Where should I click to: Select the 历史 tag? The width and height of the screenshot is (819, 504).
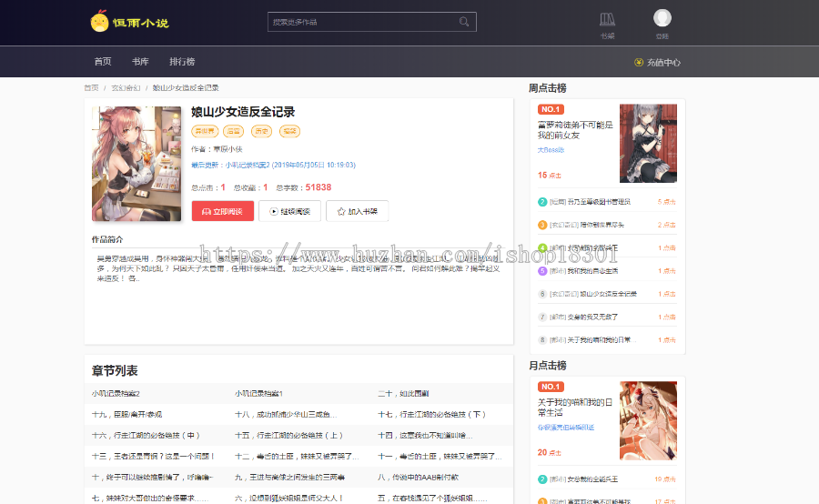click(x=262, y=131)
